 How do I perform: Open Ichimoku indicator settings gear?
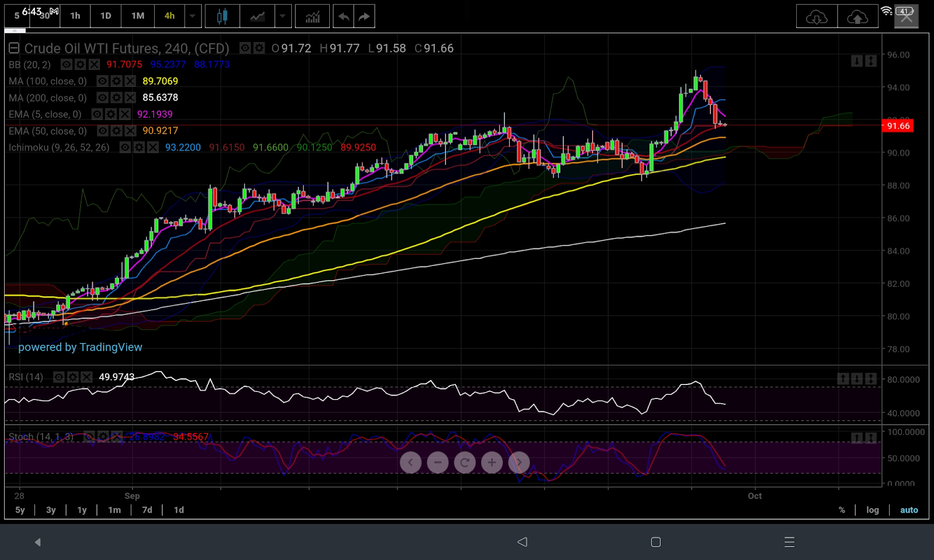(139, 148)
